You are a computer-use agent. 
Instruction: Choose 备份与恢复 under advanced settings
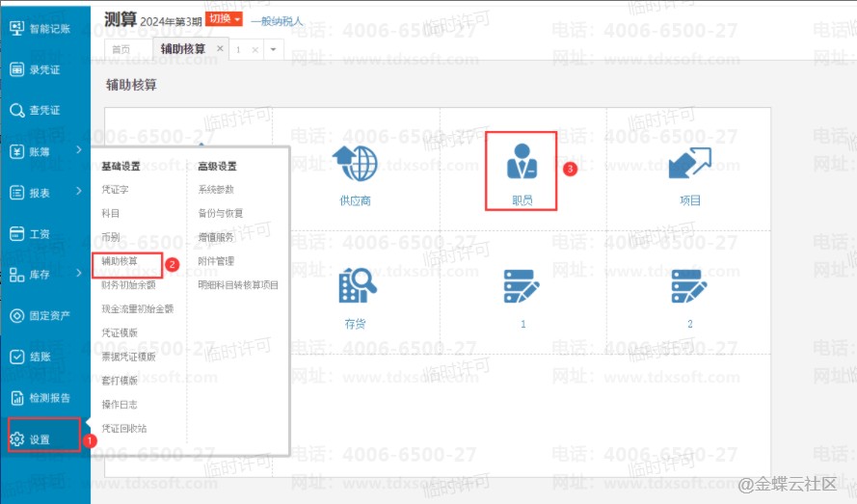tap(220, 213)
